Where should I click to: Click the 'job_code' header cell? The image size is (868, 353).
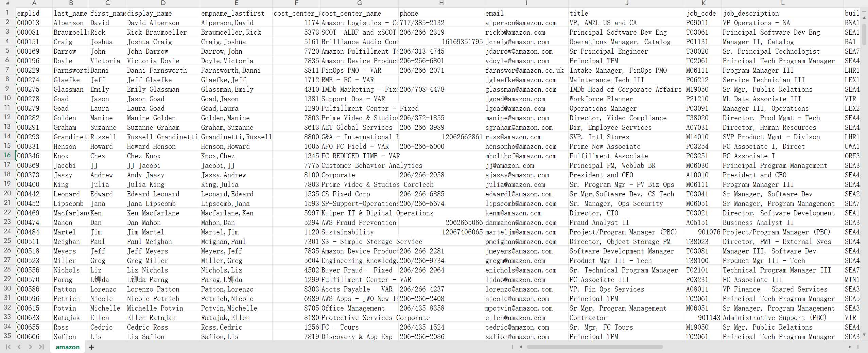pyautogui.click(x=703, y=13)
